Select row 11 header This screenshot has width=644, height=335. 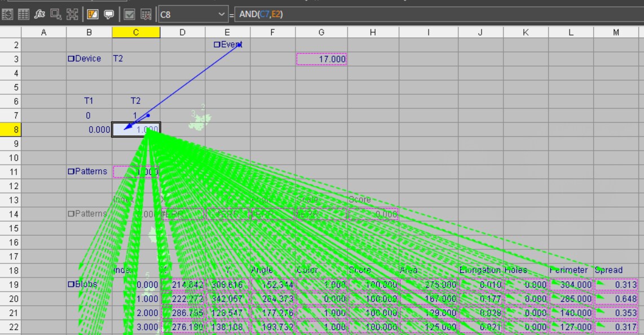[11, 172]
